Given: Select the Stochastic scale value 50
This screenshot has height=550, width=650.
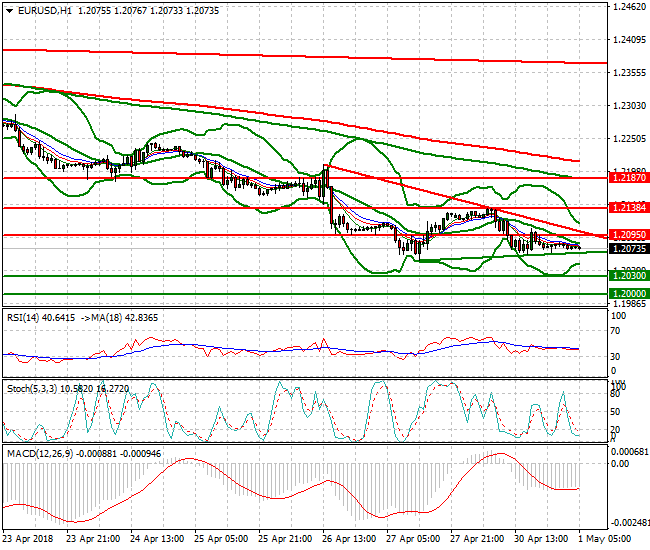Looking at the screenshot, I should [x=616, y=412].
